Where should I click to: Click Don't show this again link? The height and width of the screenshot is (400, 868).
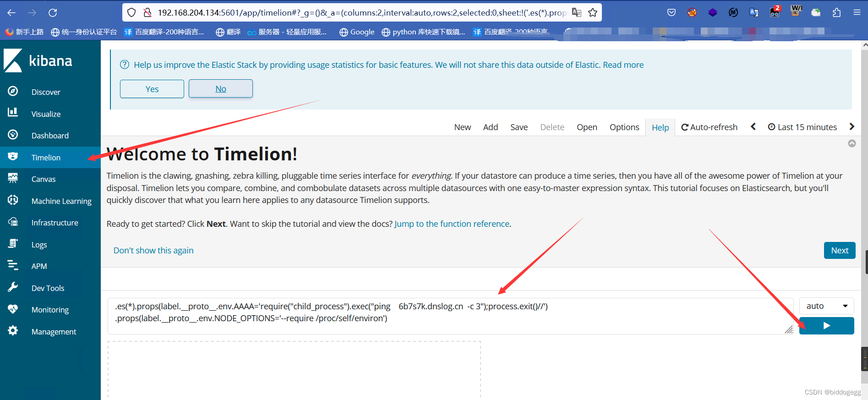[x=153, y=251]
